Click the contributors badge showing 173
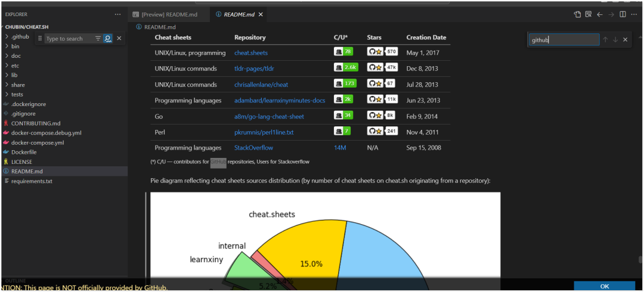644x292 pixels. point(345,83)
